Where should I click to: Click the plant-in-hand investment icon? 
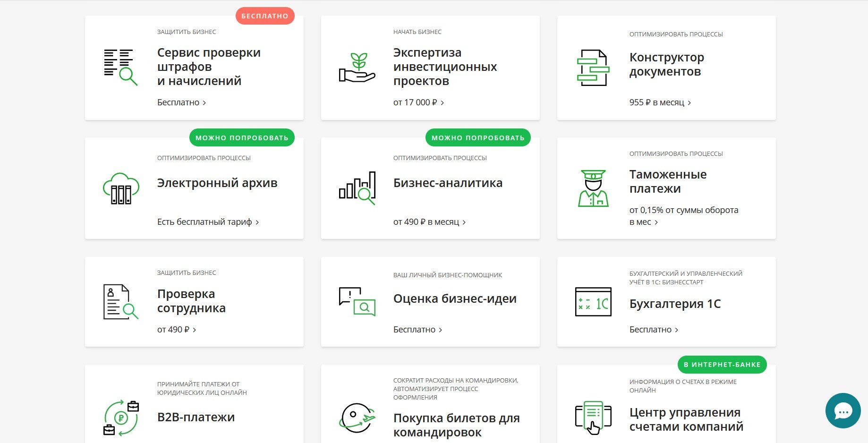[x=357, y=68]
